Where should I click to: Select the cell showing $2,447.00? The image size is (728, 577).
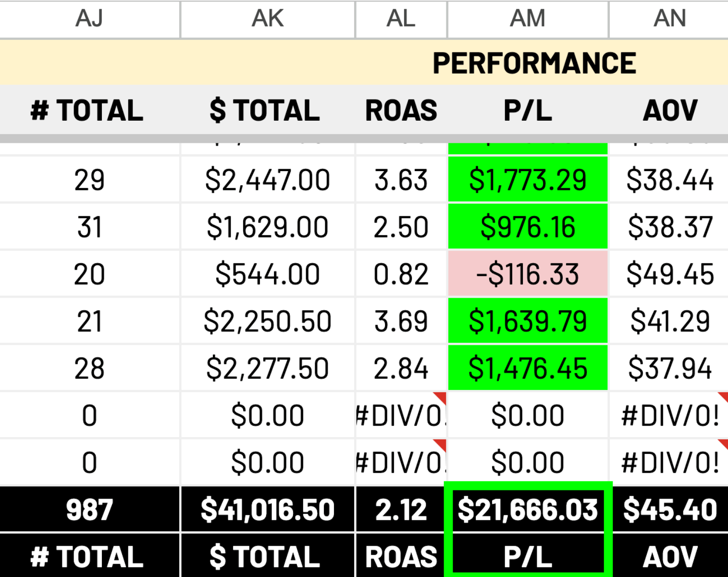267,180
